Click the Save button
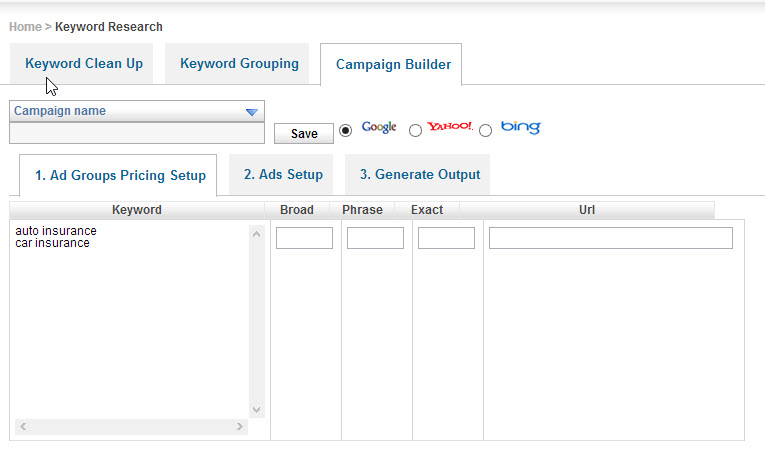The width and height of the screenshot is (765, 466). [304, 133]
